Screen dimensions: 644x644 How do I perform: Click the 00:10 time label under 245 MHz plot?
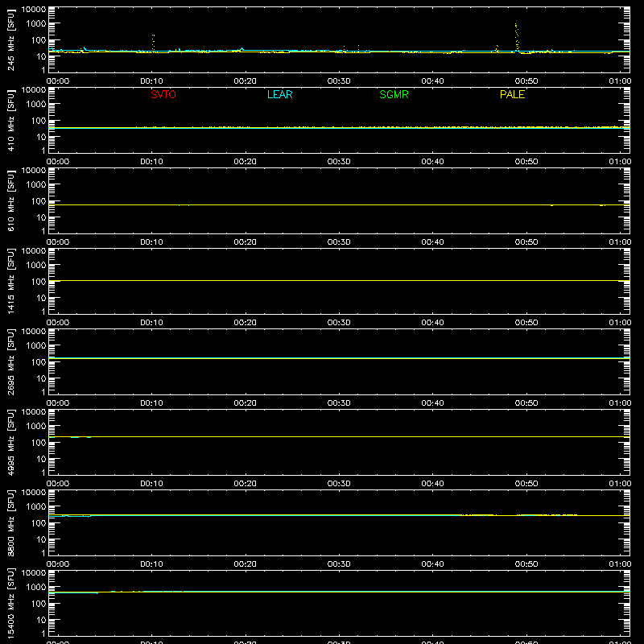[x=151, y=81]
